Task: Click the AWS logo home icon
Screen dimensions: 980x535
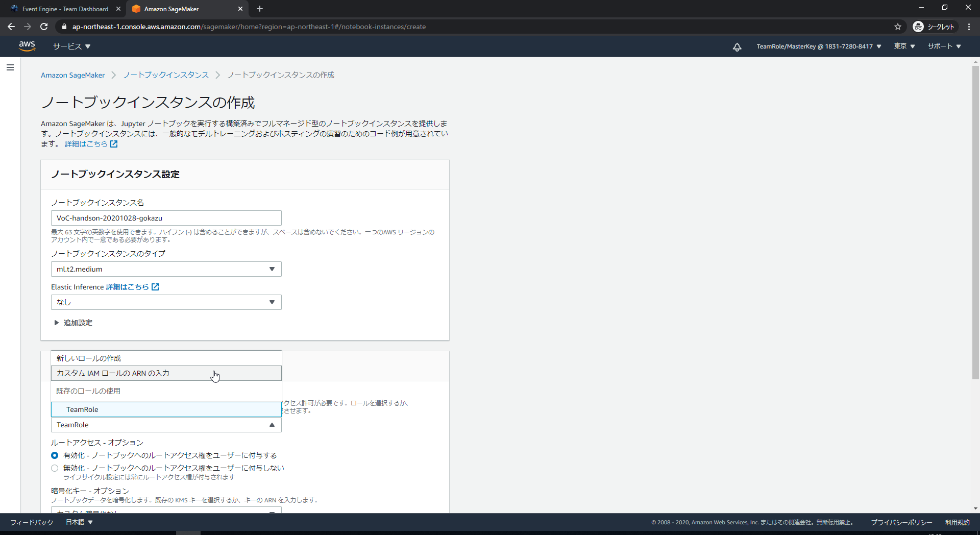Action: point(27,46)
